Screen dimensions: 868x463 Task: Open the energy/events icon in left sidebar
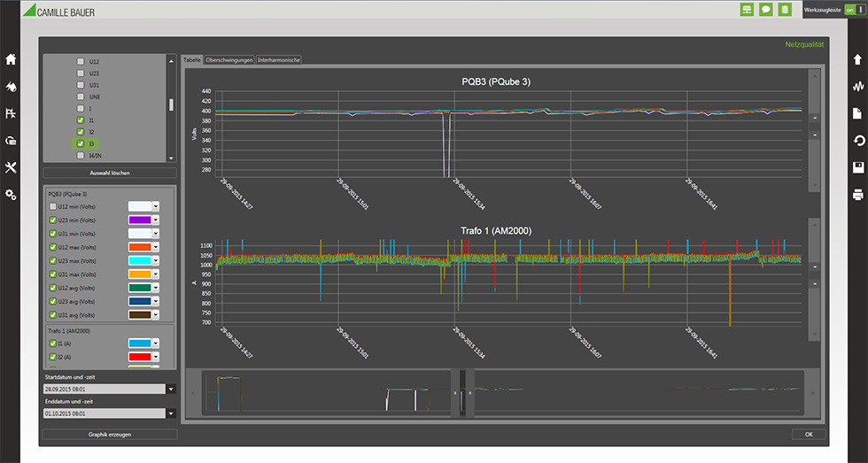[x=11, y=87]
